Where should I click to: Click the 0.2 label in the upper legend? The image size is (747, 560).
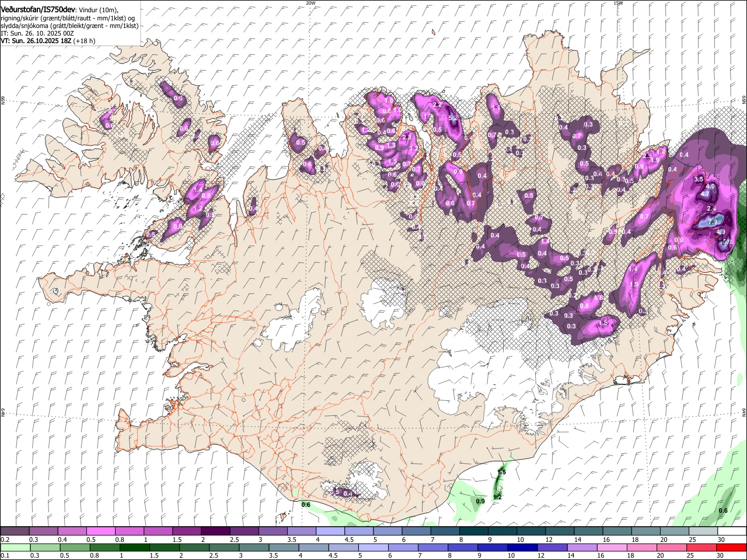click(x=5, y=540)
